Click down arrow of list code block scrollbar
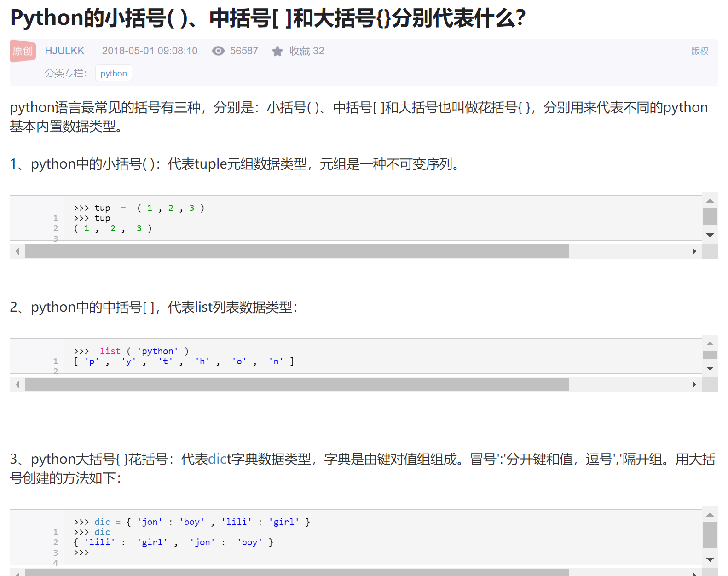 click(710, 368)
